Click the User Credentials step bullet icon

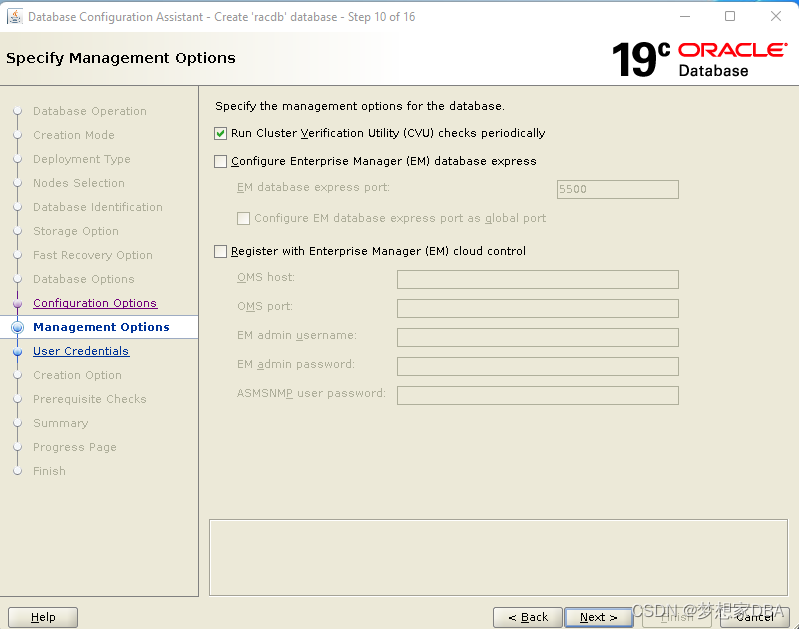17,351
